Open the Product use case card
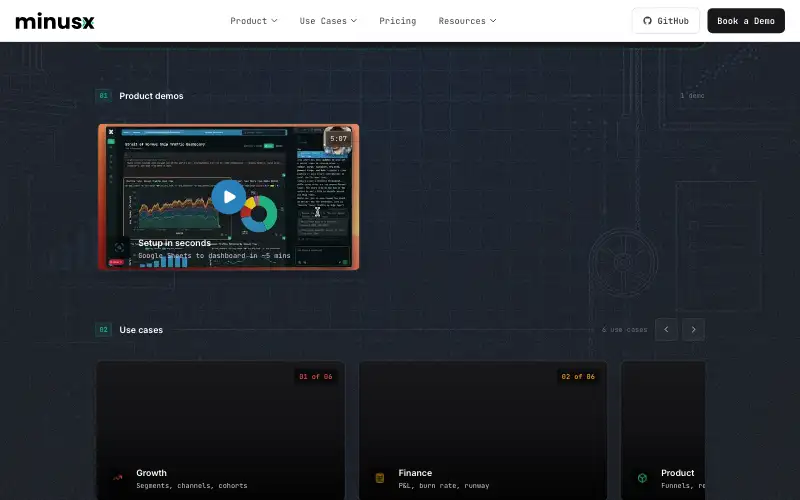 tap(663, 430)
